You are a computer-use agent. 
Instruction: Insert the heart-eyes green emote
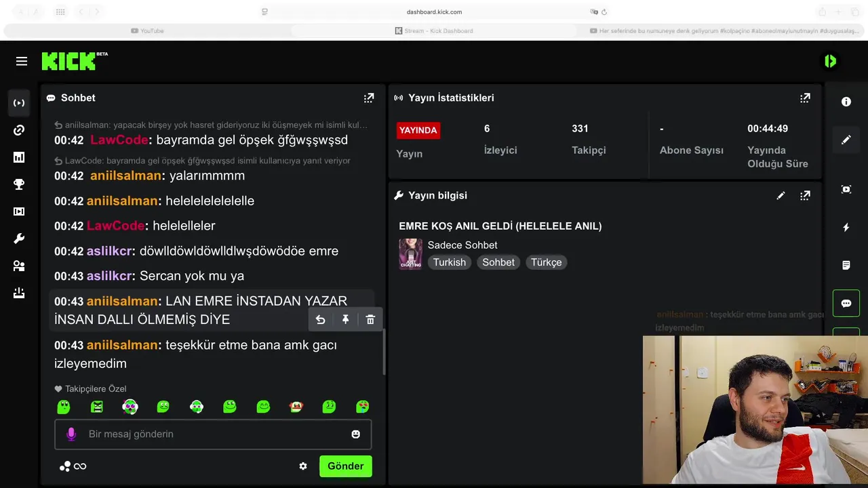[363, 407]
